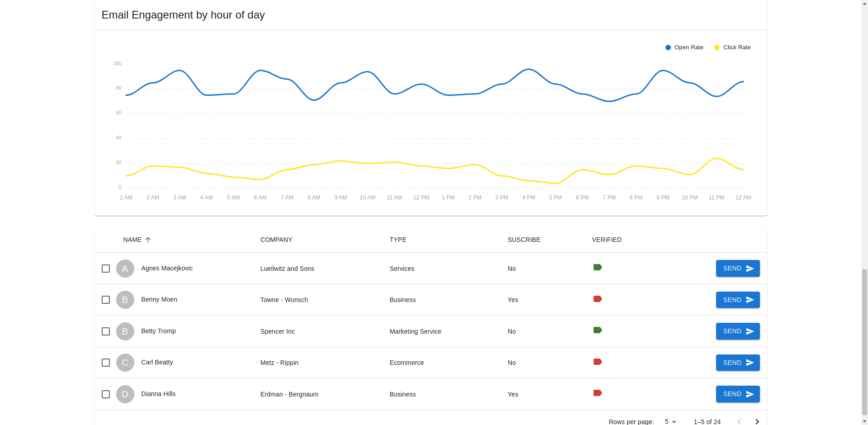
Task: Open the rows per page dropdown
Action: tap(670, 421)
